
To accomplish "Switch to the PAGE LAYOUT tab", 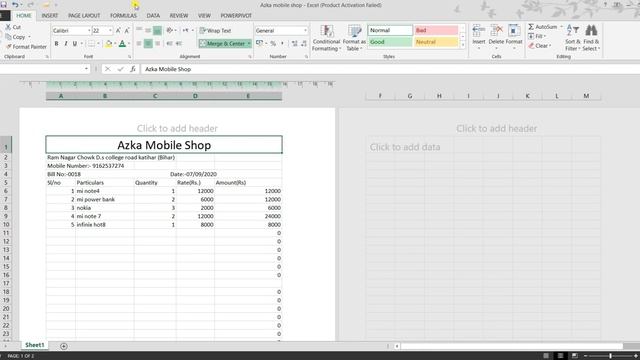I will [84, 16].
